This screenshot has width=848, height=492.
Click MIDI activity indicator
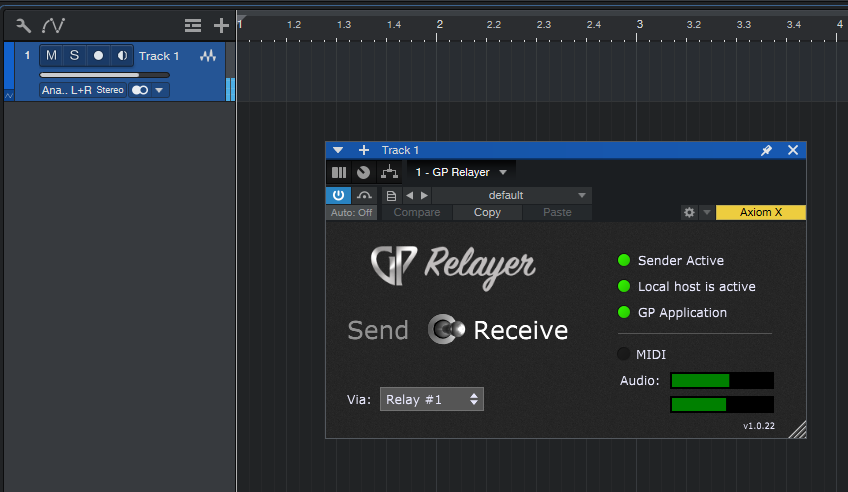pos(624,354)
